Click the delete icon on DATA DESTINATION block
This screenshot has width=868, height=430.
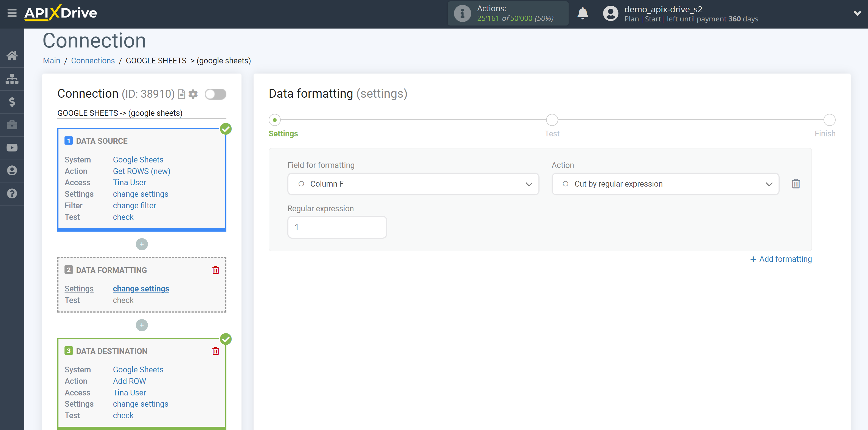216,350
